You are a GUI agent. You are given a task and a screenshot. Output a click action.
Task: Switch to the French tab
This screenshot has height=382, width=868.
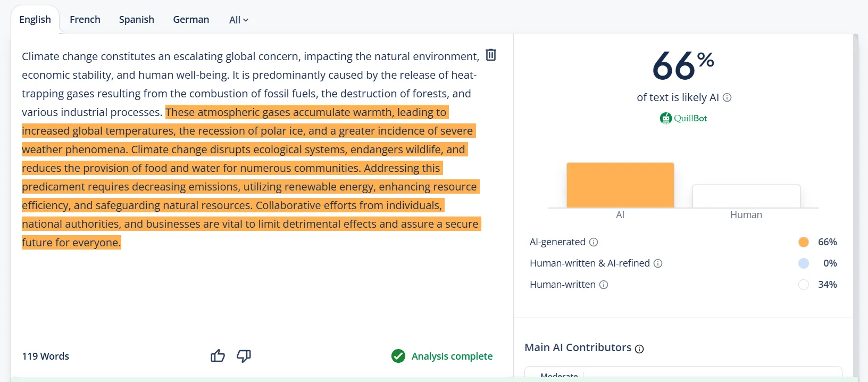tap(85, 19)
